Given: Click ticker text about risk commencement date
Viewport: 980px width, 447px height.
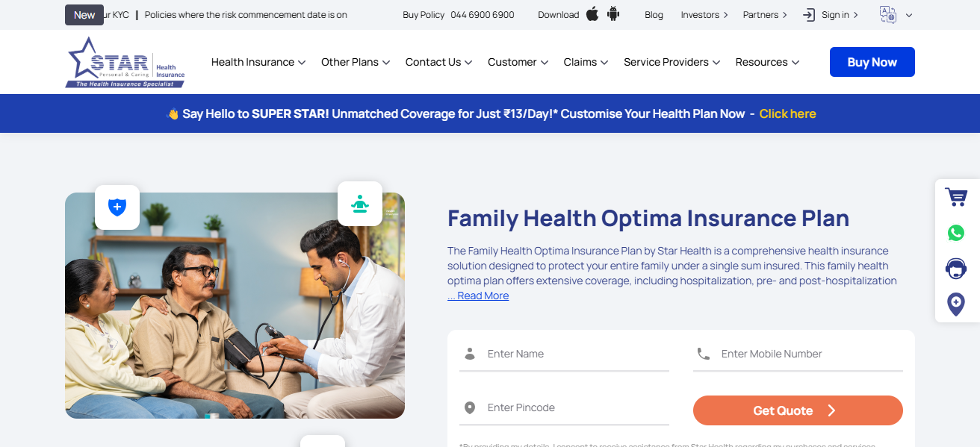Looking at the screenshot, I should 246,15.
